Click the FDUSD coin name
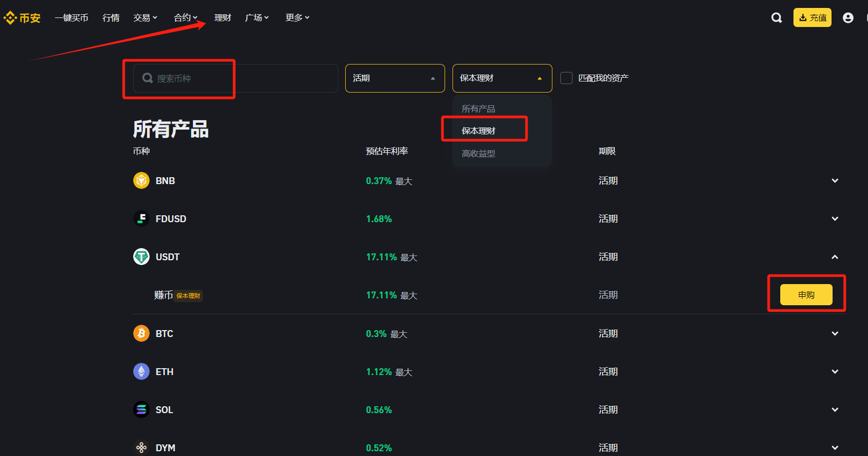The height and width of the screenshot is (456, 868). pos(171,219)
